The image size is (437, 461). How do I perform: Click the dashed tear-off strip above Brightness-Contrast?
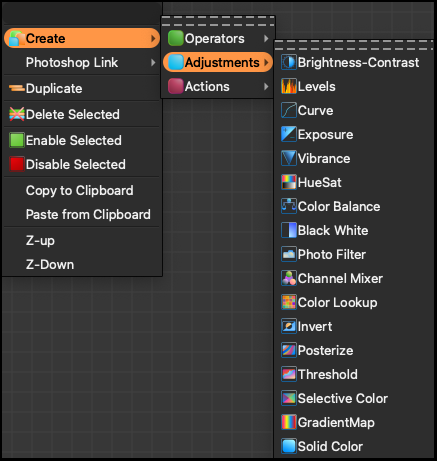354,45
